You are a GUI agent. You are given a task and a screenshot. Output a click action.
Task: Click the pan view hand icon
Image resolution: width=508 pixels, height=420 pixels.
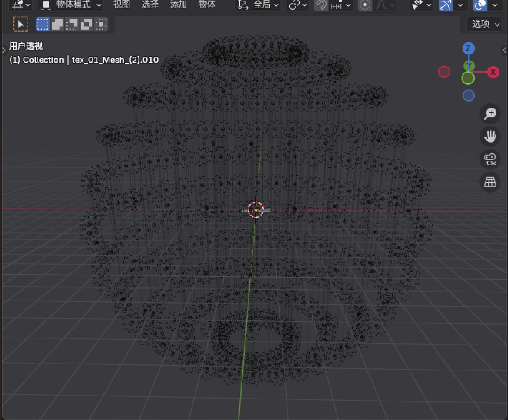click(490, 136)
